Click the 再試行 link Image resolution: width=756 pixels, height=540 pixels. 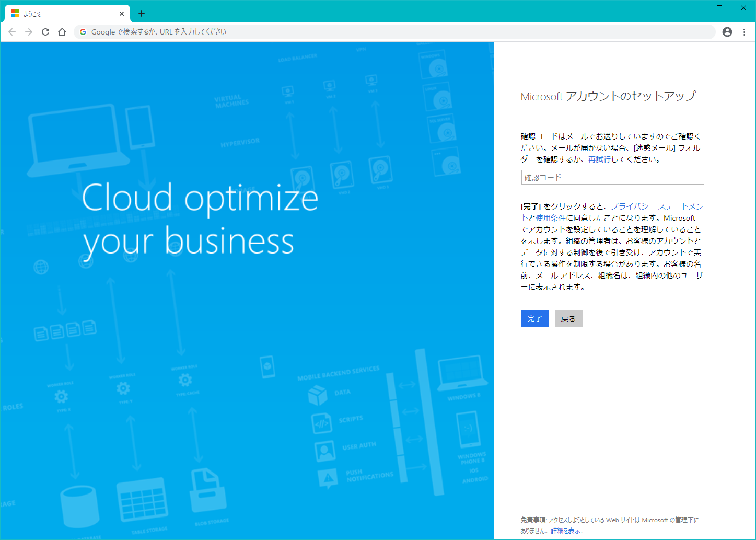[599, 159]
